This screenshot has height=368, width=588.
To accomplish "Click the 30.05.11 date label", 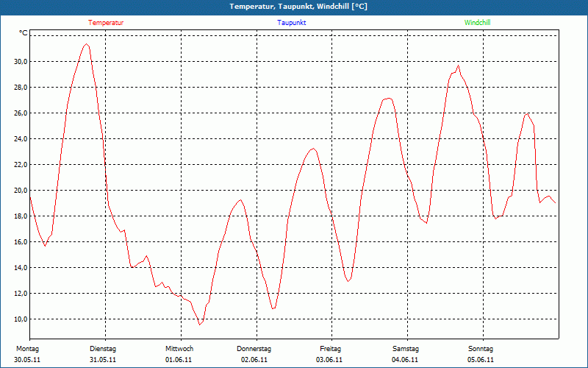I will click(27, 360).
